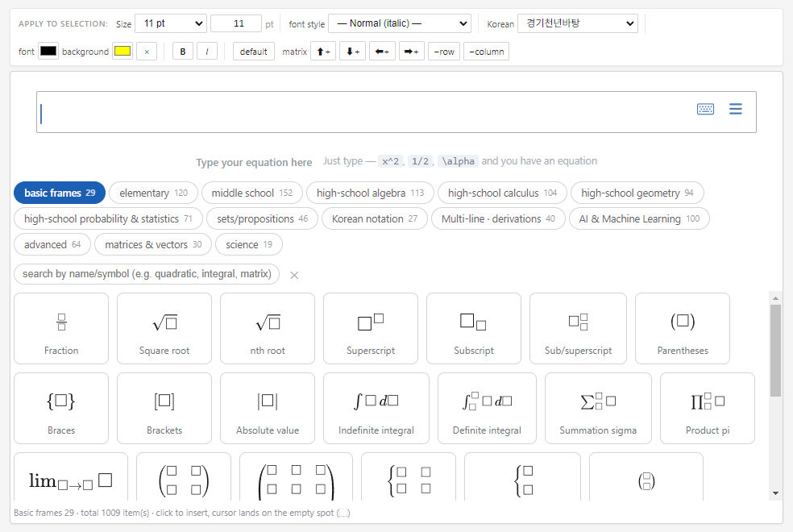Show the matrices & vectors category

[x=153, y=244]
